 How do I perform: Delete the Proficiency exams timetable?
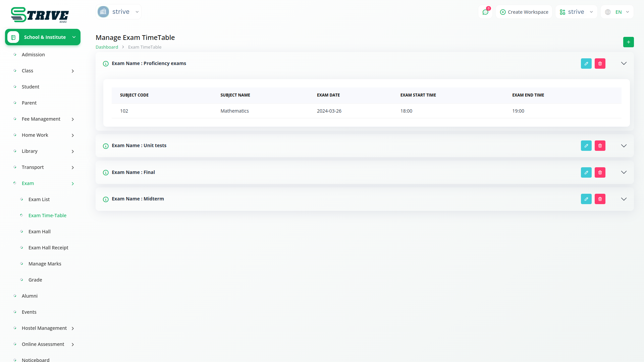tap(600, 63)
